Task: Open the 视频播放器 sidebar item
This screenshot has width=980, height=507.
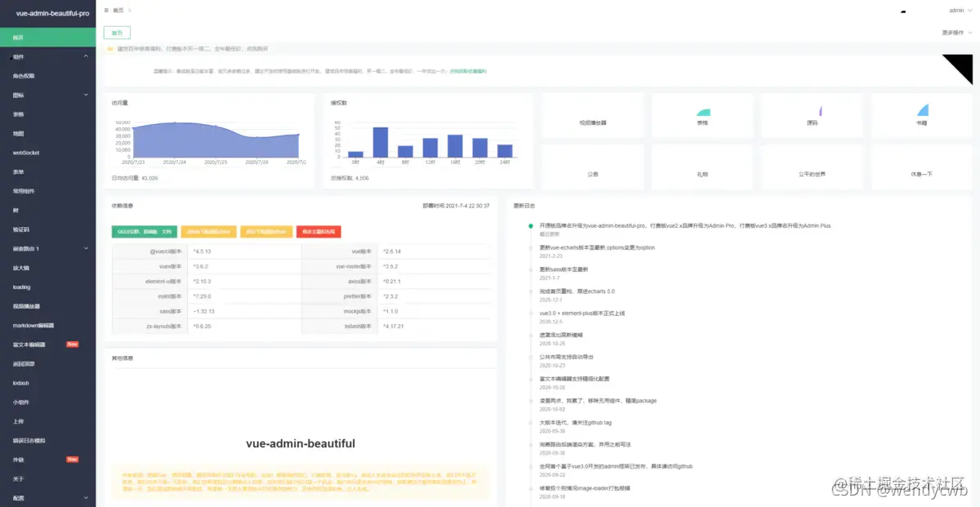Action: pos(47,306)
